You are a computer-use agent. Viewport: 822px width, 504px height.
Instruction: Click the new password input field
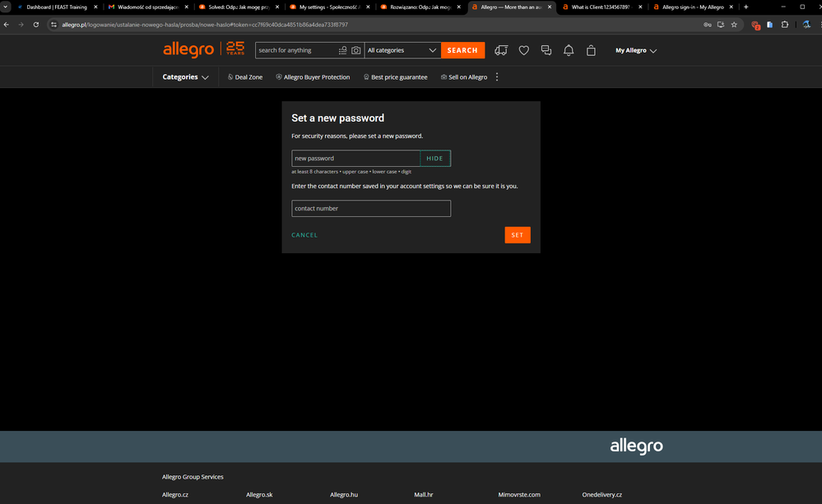tap(355, 159)
